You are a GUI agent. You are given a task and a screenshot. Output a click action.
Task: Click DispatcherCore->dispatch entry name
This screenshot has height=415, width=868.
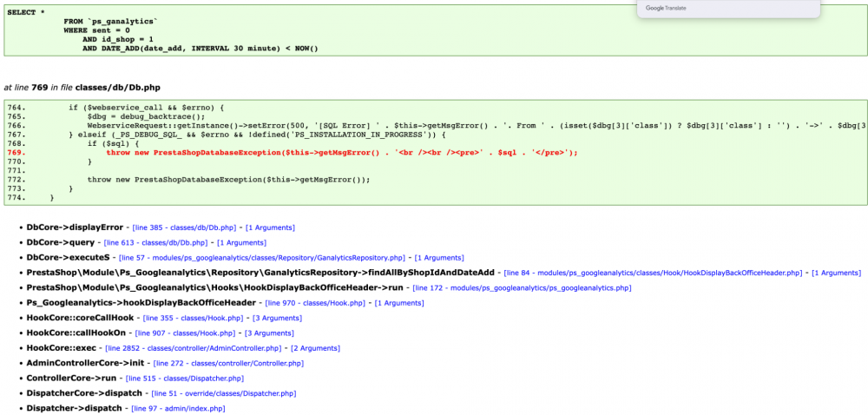point(85,393)
